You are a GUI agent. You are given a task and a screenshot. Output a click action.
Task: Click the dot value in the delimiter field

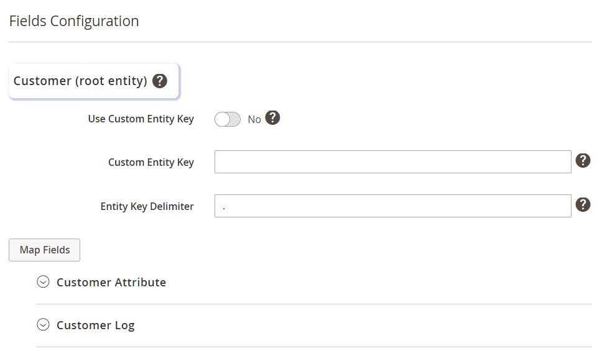[223, 207]
